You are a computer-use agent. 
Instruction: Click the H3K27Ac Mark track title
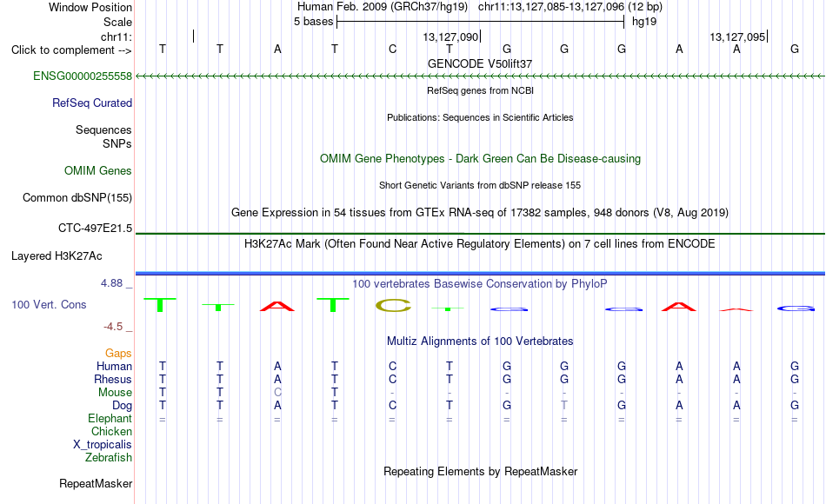(480, 244)
